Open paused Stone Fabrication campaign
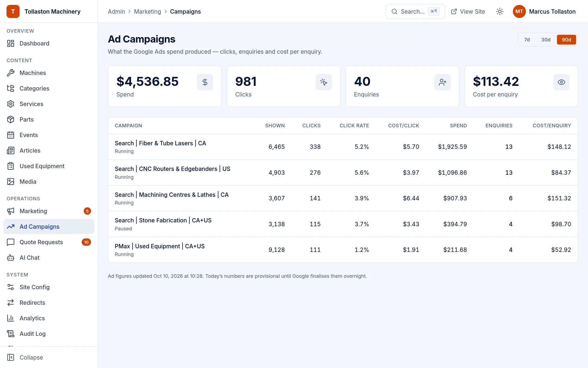This screenshot has width=588, height=368. pos(343,224)
